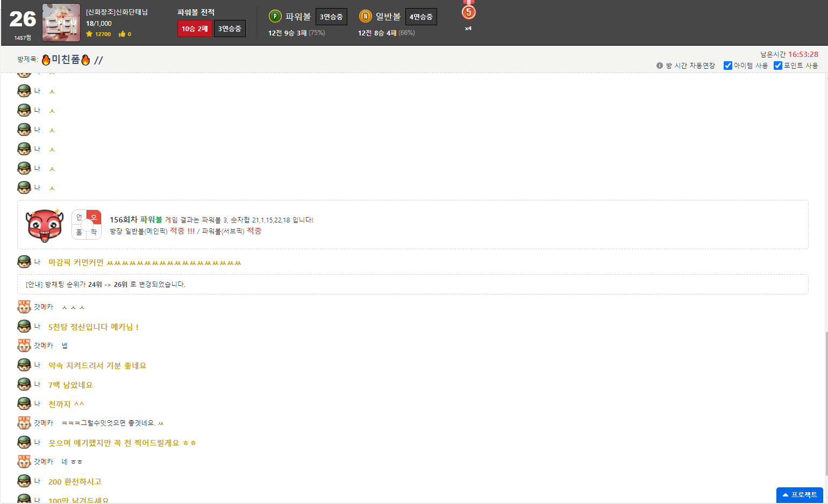This screenshot has height=504, width=828.
Task: Click the 18/1,000 participant count
Action: (99, 24)
